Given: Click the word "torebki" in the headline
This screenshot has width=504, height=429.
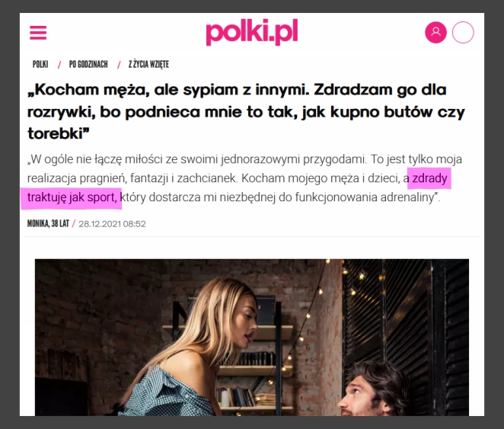Looking at the screenshot, I should (56, 133).
